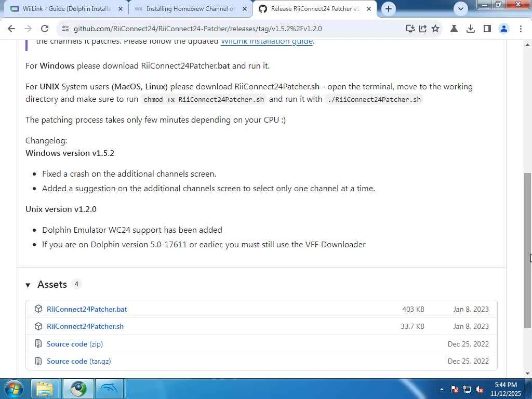Close the RiiConnect24 Patcher release tab

(369, 9)
